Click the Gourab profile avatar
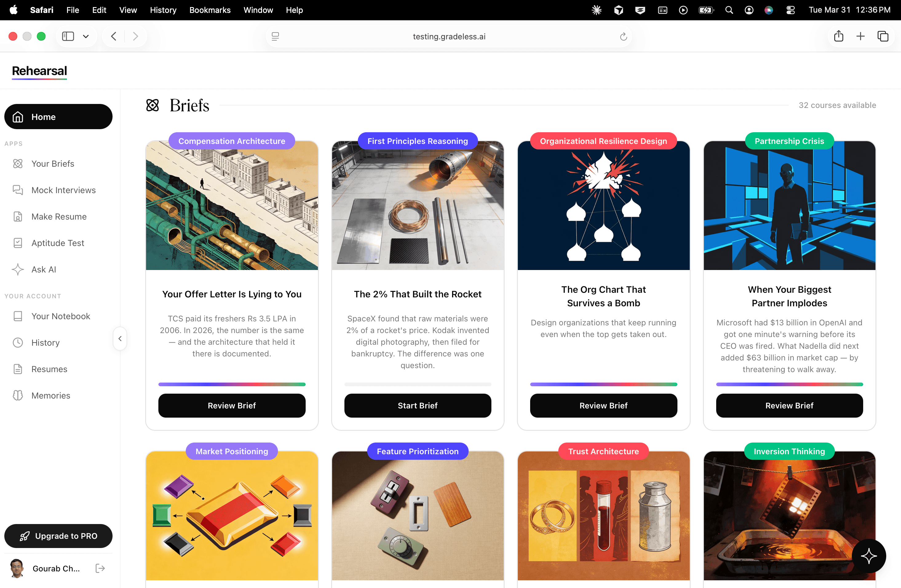901x588 pixels. [17, 568]
